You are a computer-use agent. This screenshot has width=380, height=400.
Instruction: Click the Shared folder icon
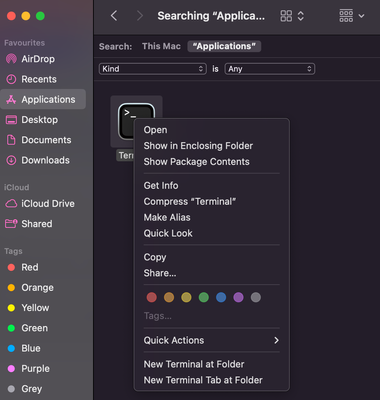pyautogui.click(x=11, y=224)
